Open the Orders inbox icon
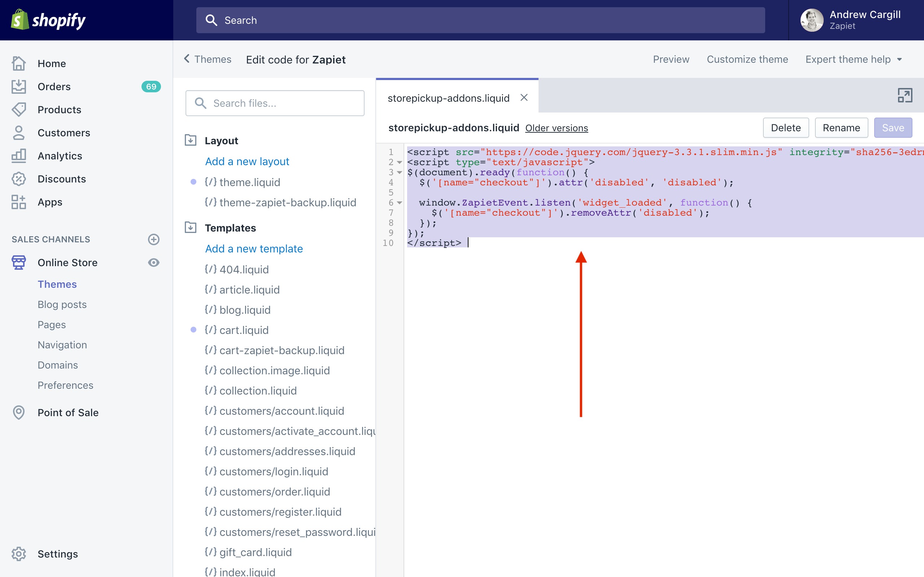The image size is (924, 577). 19,87
